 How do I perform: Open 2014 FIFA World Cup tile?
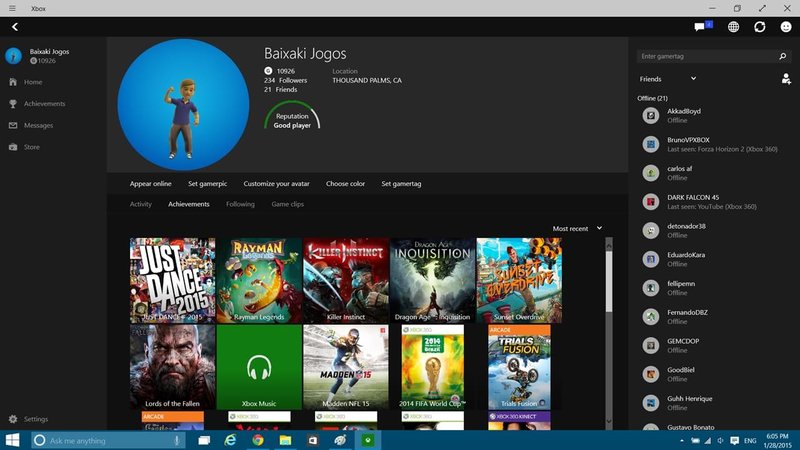433,367
